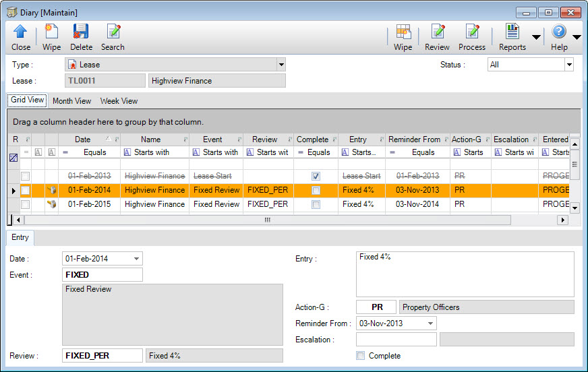Click the Search toolbar icon

[x=113, y=32]
